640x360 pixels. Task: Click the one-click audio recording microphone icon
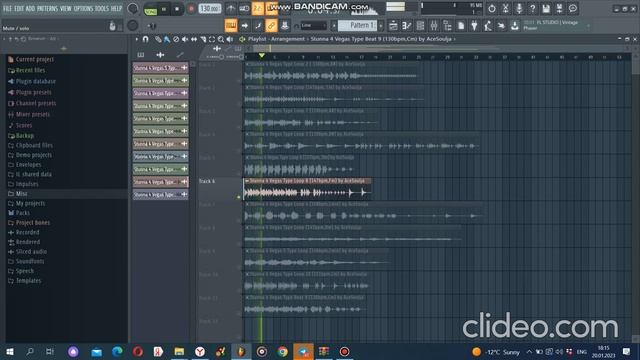coord(519,8)
